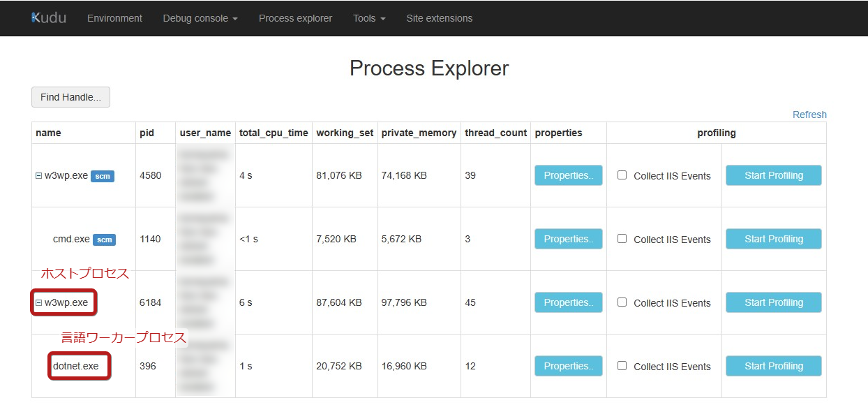Refresh the process list

pyautogui.click(x=809, y=115)
